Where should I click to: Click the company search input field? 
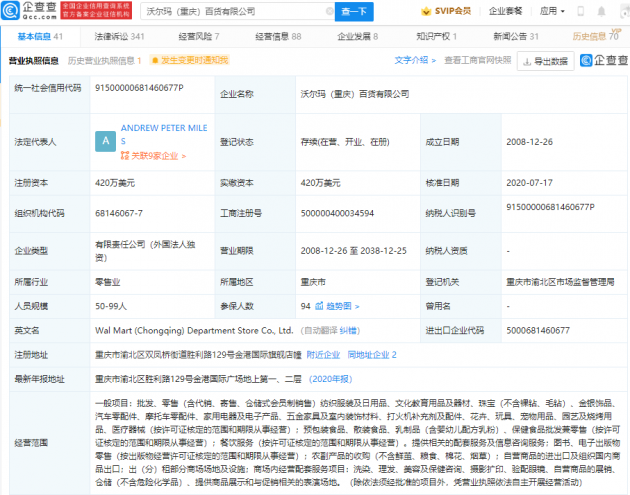(237, 11)
